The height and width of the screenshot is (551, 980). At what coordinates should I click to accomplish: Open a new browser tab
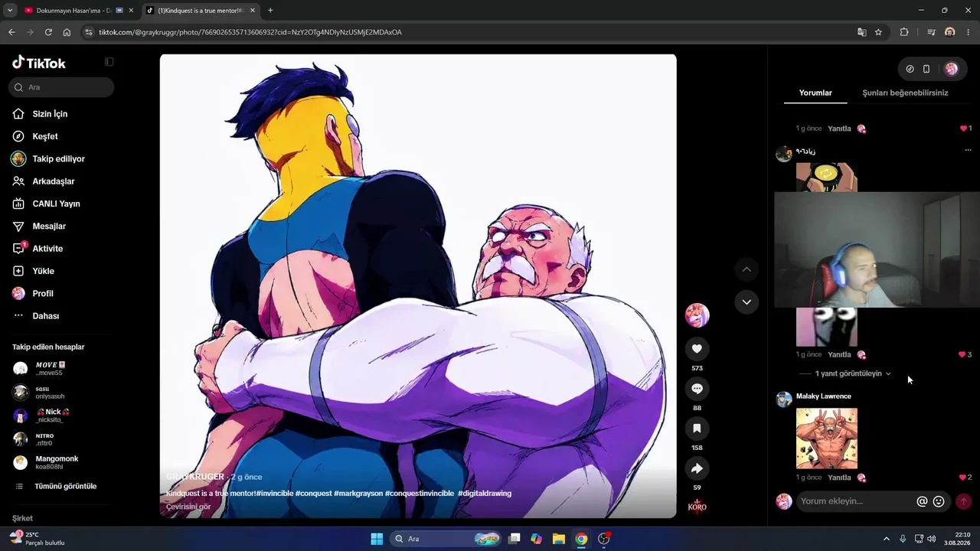pos(270,11)
